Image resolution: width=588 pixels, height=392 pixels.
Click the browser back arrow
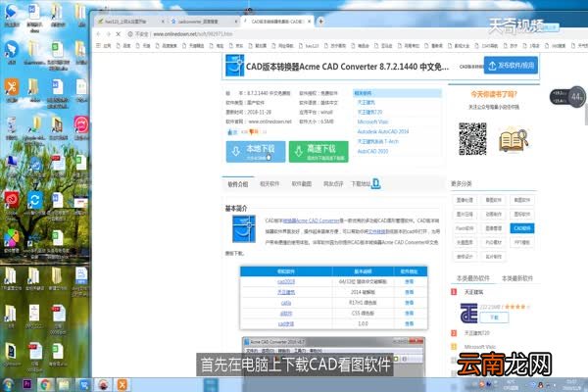pyautogui.click(x=98, y=34)
